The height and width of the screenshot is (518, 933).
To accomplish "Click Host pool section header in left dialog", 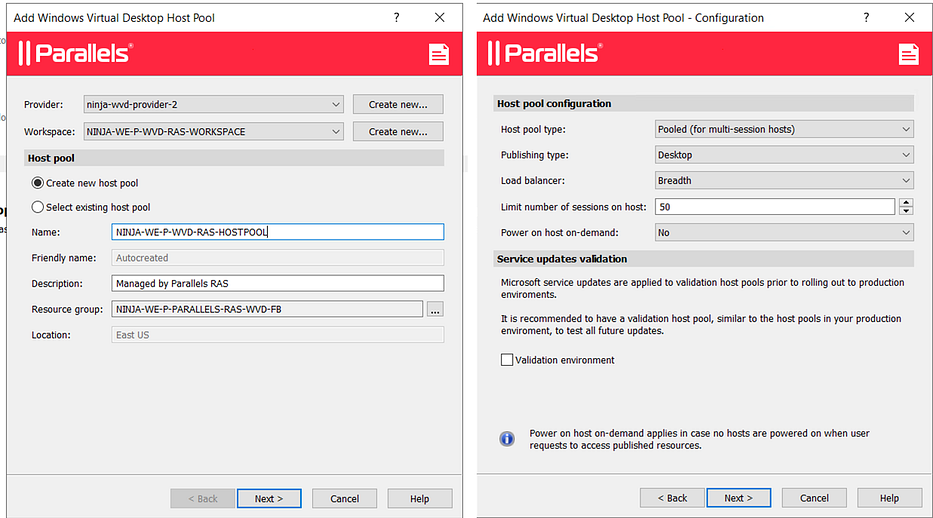I will coord(234,158).
